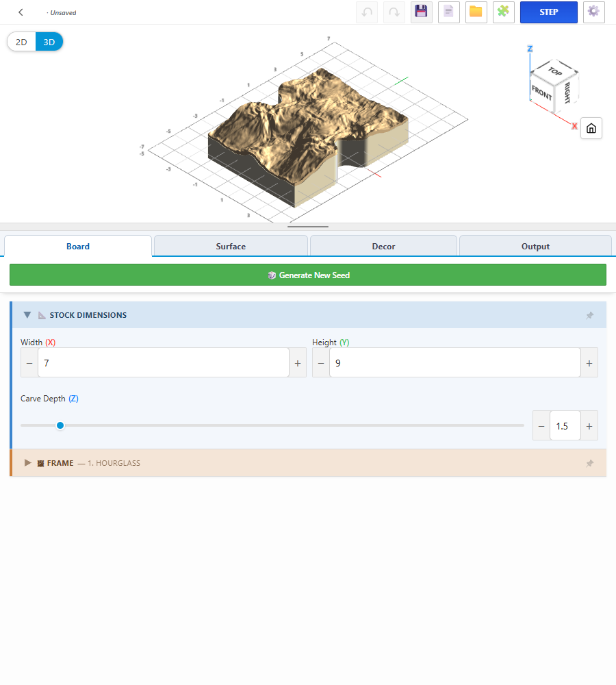Image resolution: width=616 pixels, height=685 pixels.
Task: Save project with the floppy disk icon
Action: (x=422, y=12)
